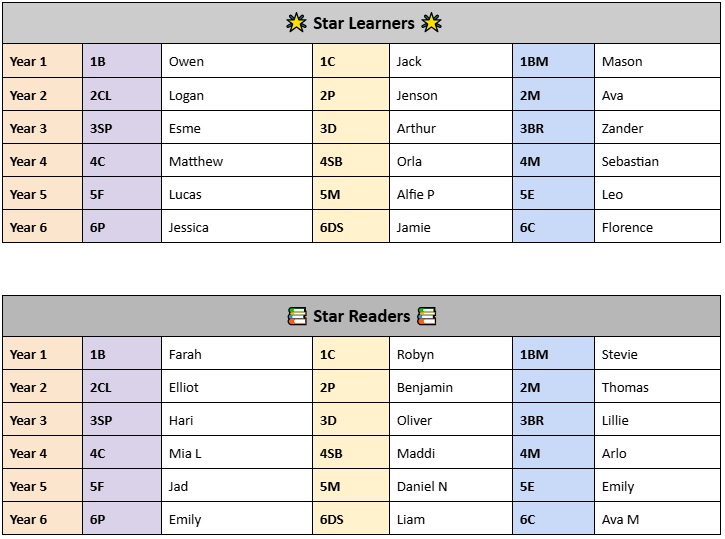Click the Lillie cell in class 3BR

(x=657, y=420)
